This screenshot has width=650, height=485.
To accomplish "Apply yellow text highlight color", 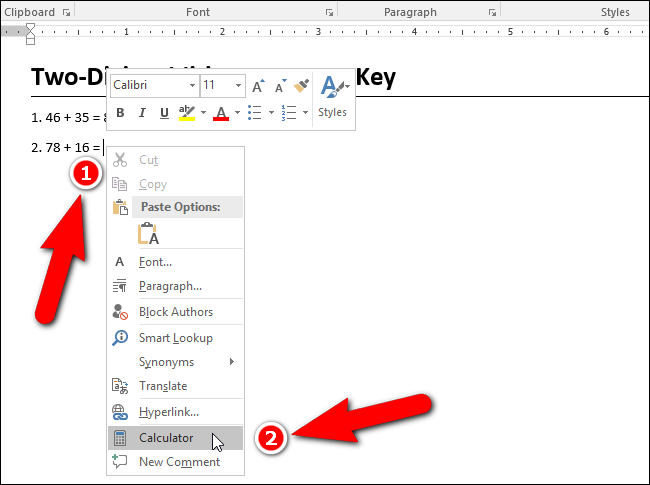I will pos(187,112).
